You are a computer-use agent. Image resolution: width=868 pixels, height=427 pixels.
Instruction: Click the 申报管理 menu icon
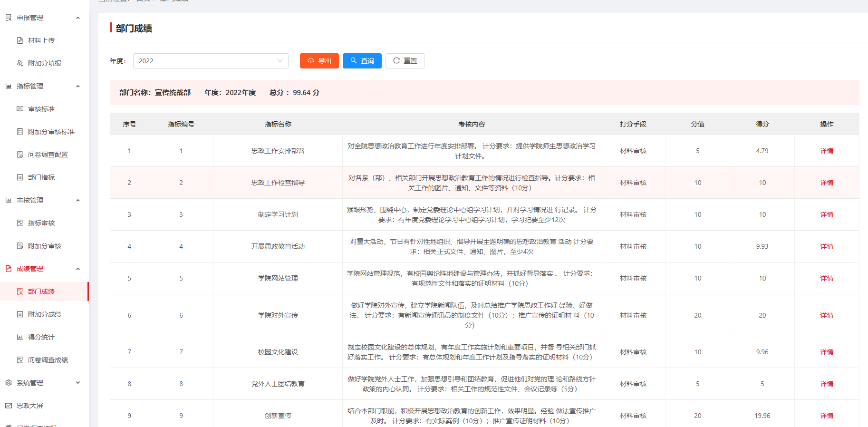[9, 18]
